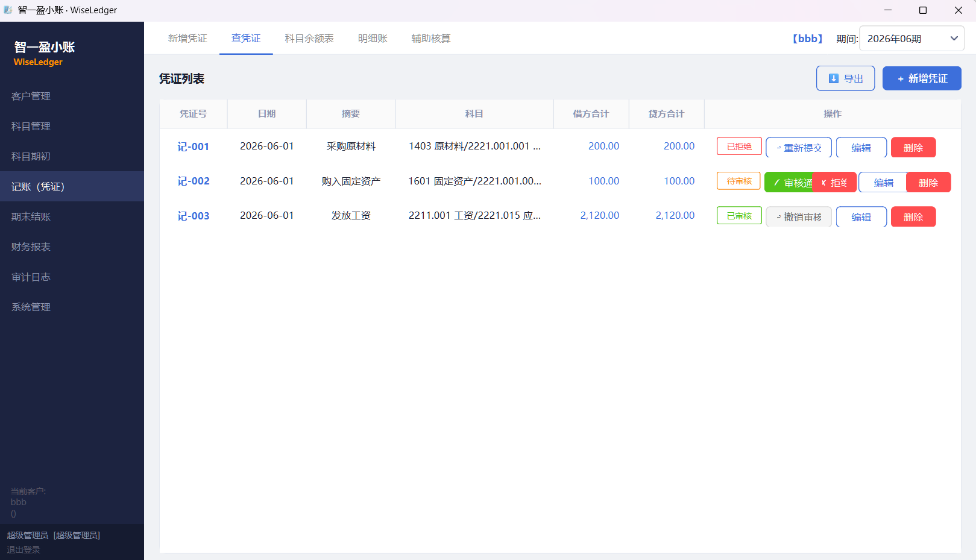The image size is (976, 560).
Task: Open 财务报表 in sidebar
Action: (x=72, y=247)
